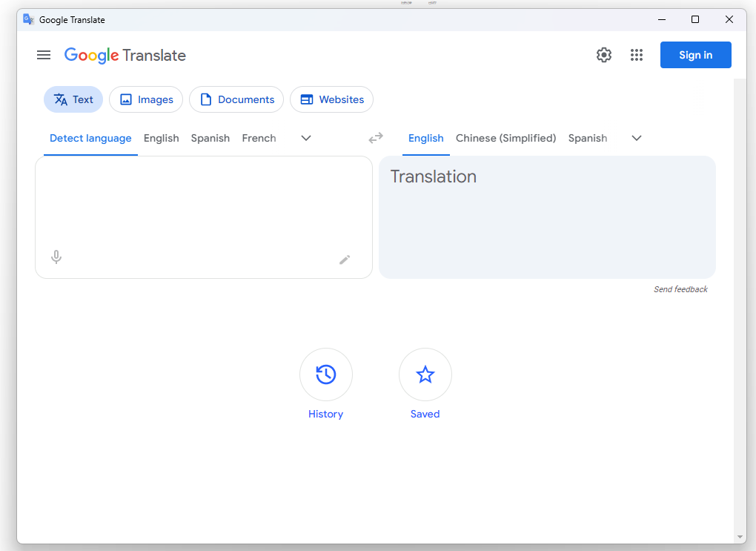Swap source and target languages
The height and width of the screenshot is (551, 756).
(x=375, y=138)
